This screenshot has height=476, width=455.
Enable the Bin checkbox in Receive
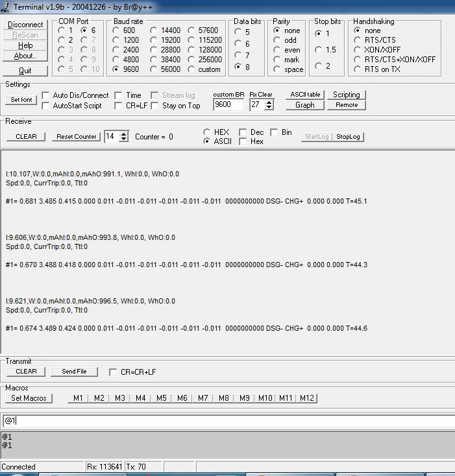coord(274,132)
